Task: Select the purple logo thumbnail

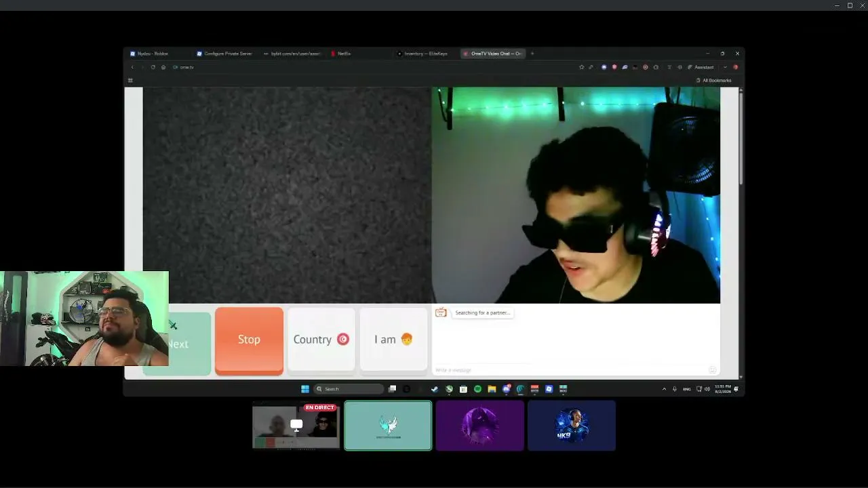Action: pos(480,426)
